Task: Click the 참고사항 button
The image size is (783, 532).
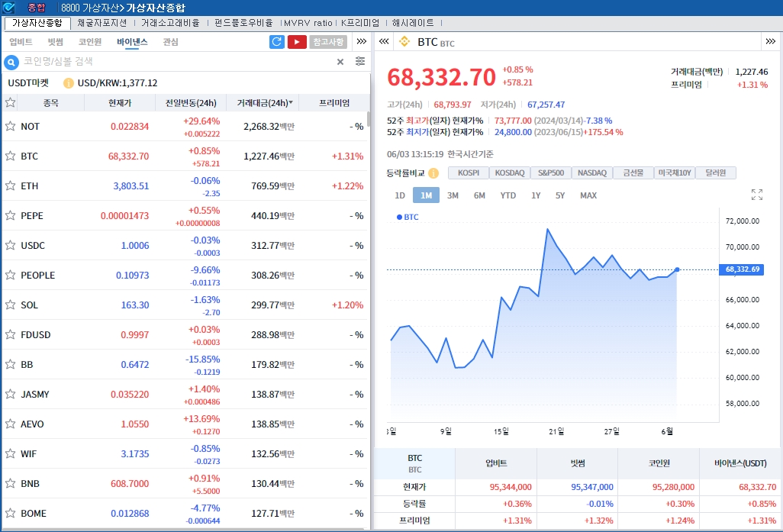Action: pos(329,42)
